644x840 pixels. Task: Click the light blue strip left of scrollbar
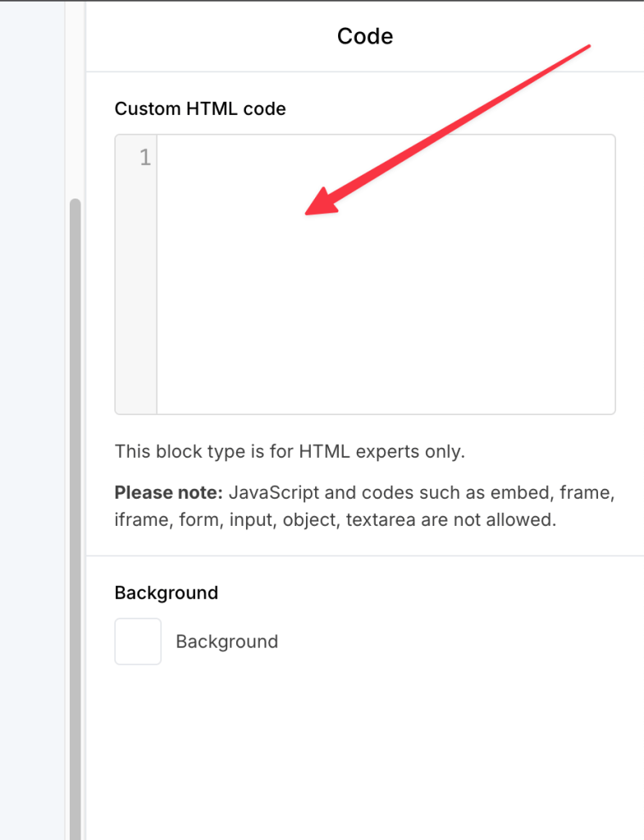[x=33, y=410]
